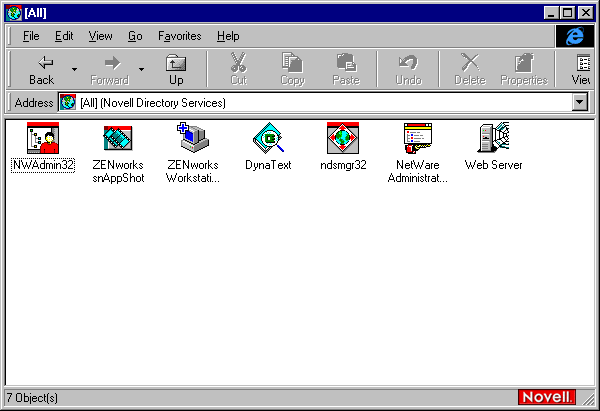Click the DynaText book icon
Viewport: 600px width, 411px height.
(268, 138)
